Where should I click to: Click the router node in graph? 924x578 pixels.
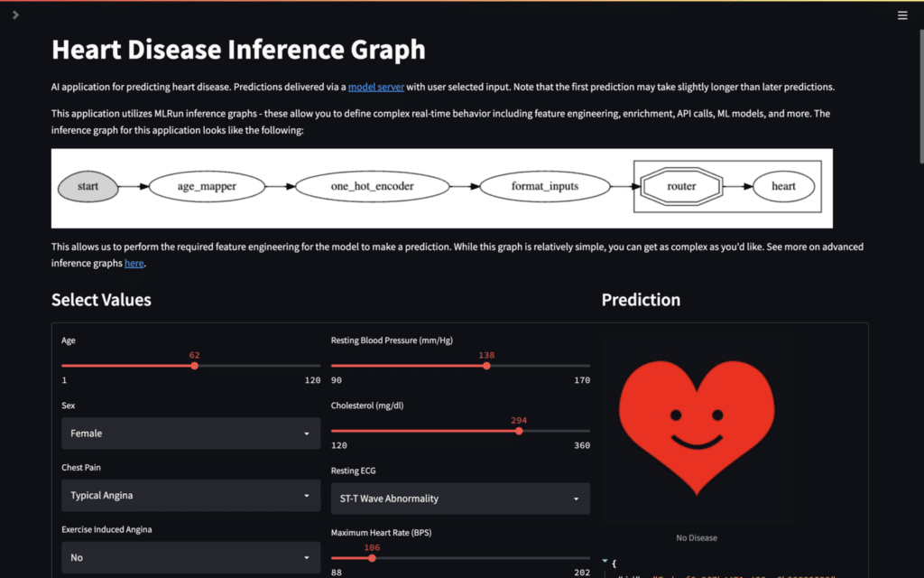tap(681, 186)
